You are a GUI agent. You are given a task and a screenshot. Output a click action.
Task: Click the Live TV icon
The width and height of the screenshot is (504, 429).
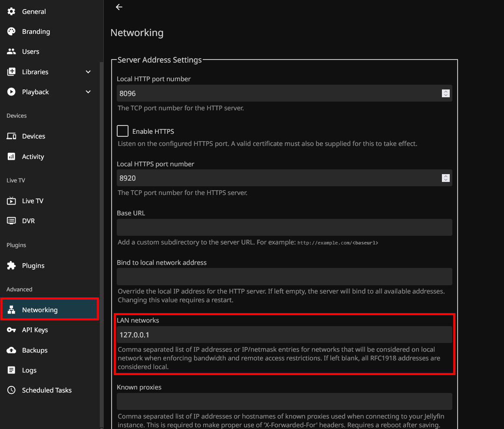12,201
